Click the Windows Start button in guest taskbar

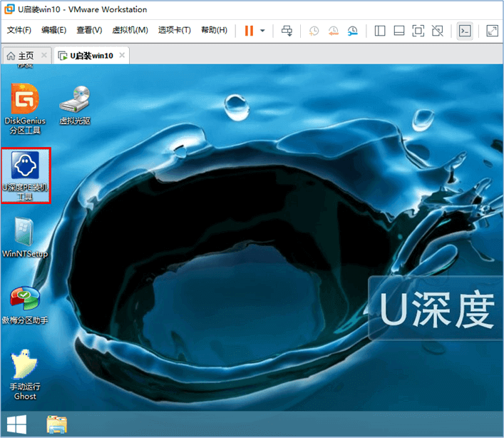pyautogui.click(x=16, y=424)
